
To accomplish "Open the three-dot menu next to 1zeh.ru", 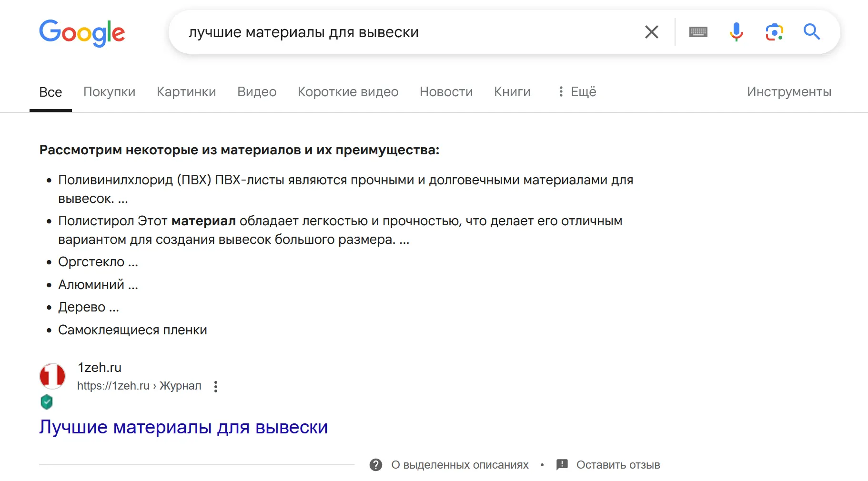I will tap(216, 386).
